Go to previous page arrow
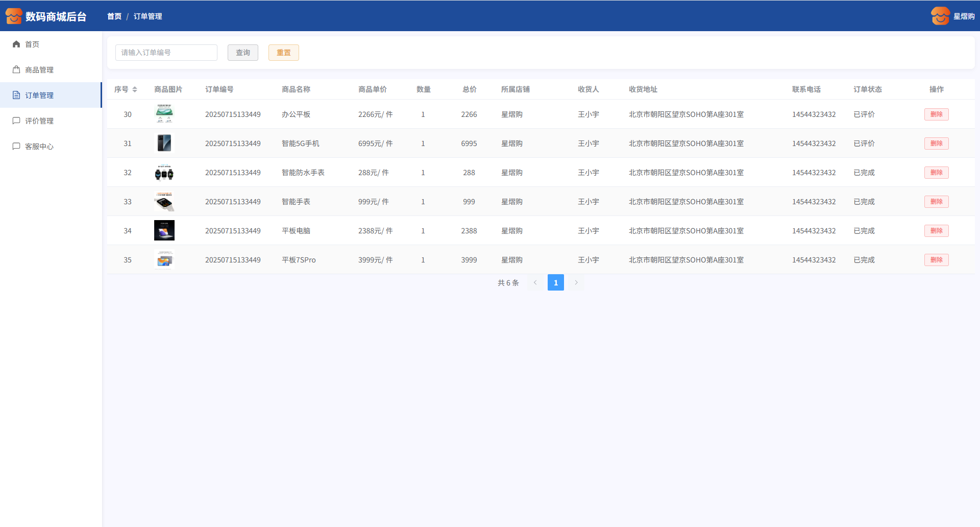 [535, 282]
